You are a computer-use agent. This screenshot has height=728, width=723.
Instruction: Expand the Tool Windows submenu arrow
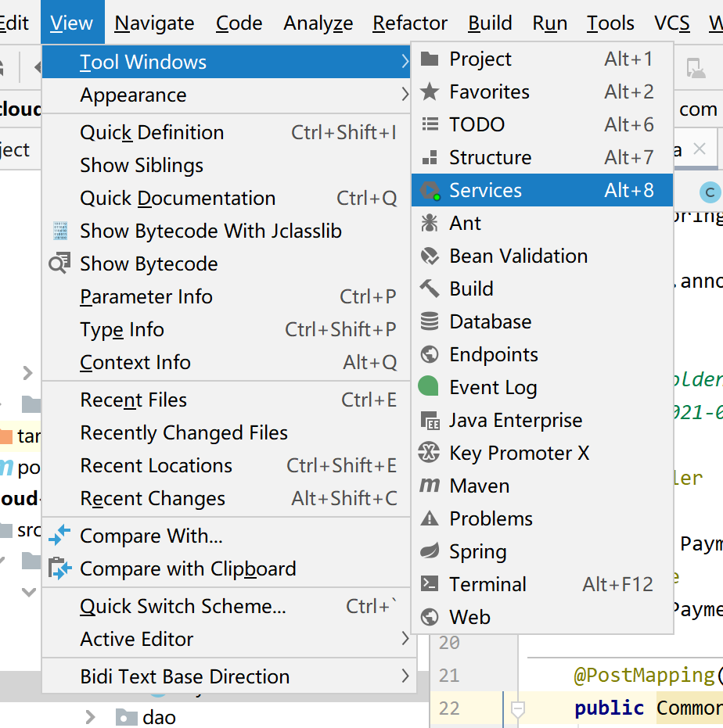click(405, 61)
